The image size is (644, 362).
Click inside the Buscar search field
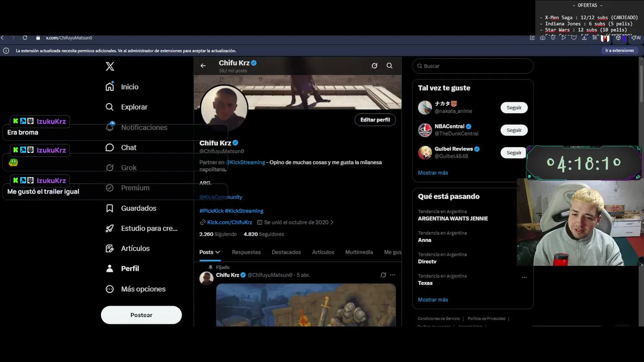point(472,66)
